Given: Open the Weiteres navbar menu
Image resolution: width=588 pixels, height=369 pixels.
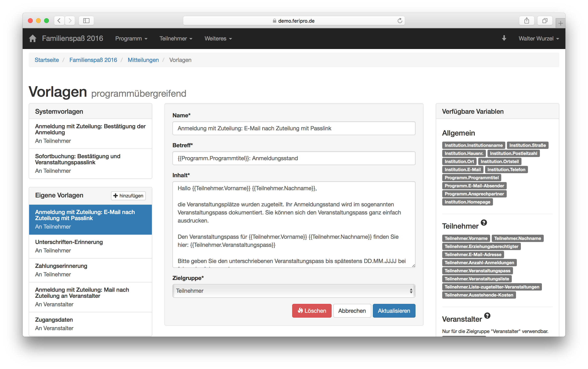Looking at the screenshot, I should [218, 39].
